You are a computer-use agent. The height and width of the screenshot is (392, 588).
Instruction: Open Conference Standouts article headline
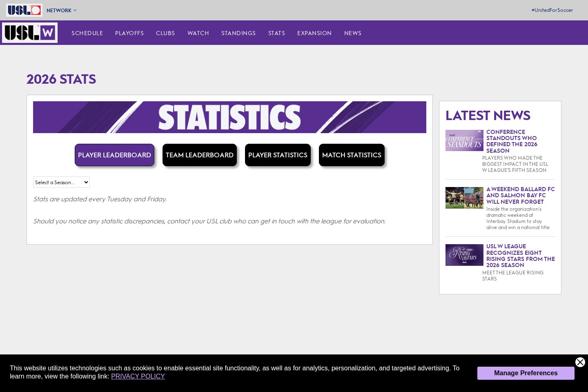[x=512, y=141]
